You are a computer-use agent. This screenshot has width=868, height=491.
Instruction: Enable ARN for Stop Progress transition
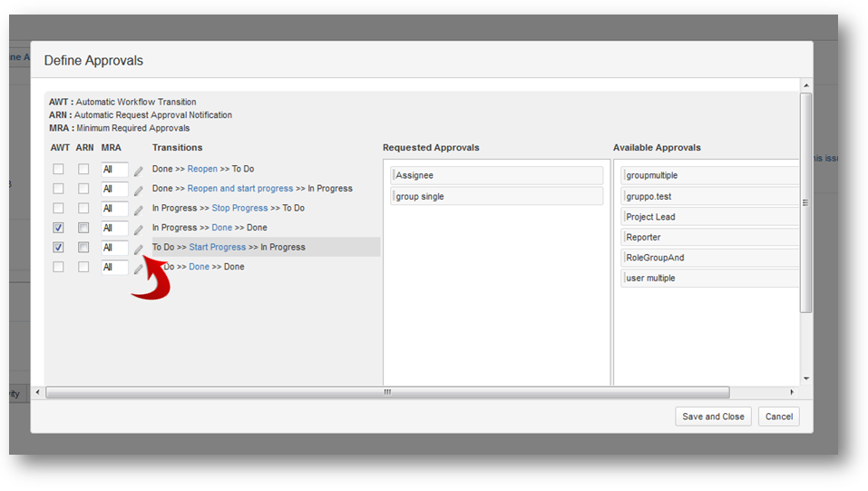tap(83, 208)
